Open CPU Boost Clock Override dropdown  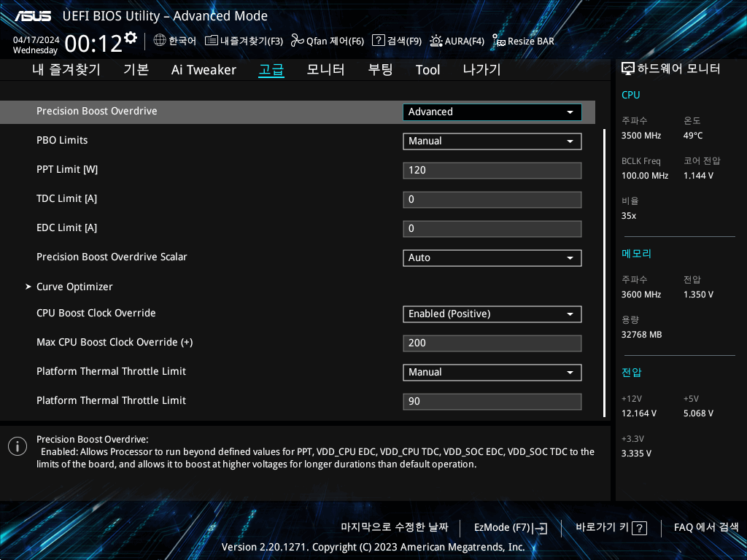[492, 314]
